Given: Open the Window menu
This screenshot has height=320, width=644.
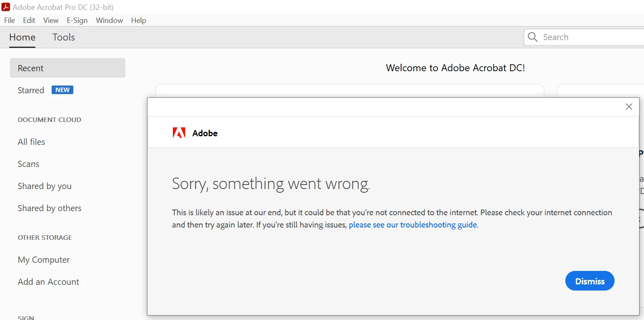Looking at the screenshot, I should [109, 20].
